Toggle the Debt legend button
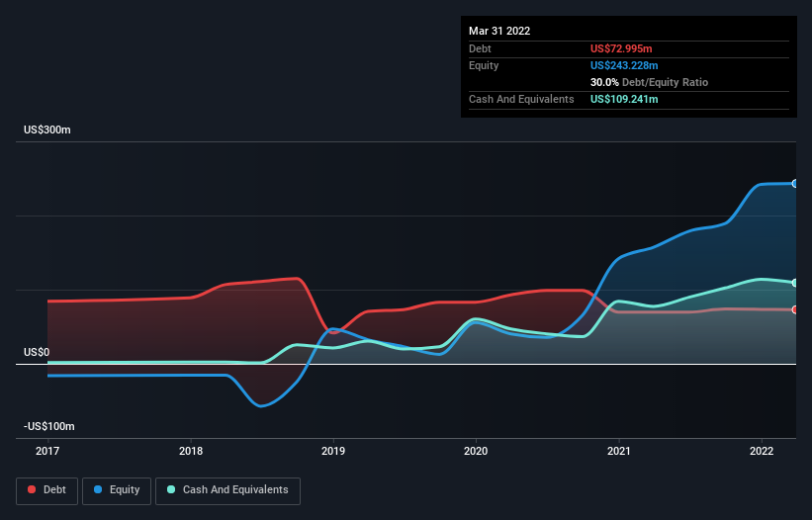812x520 pixels. point(47,490)
